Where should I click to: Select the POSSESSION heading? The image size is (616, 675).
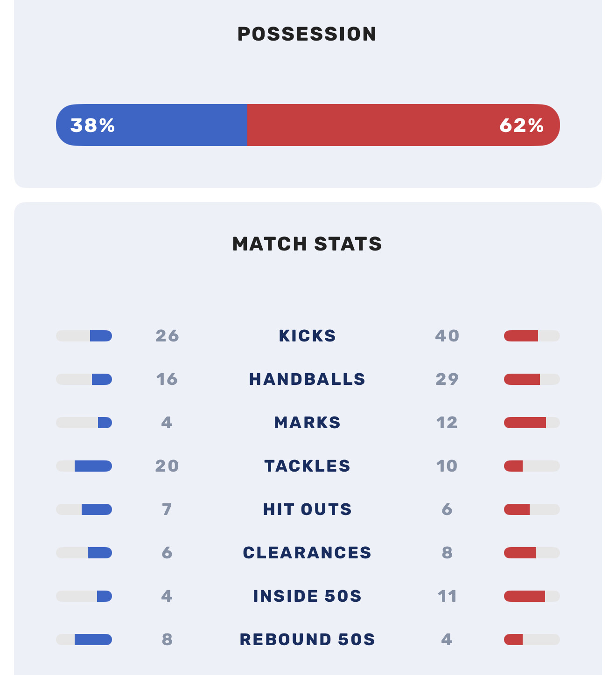[x=307, y=34]
